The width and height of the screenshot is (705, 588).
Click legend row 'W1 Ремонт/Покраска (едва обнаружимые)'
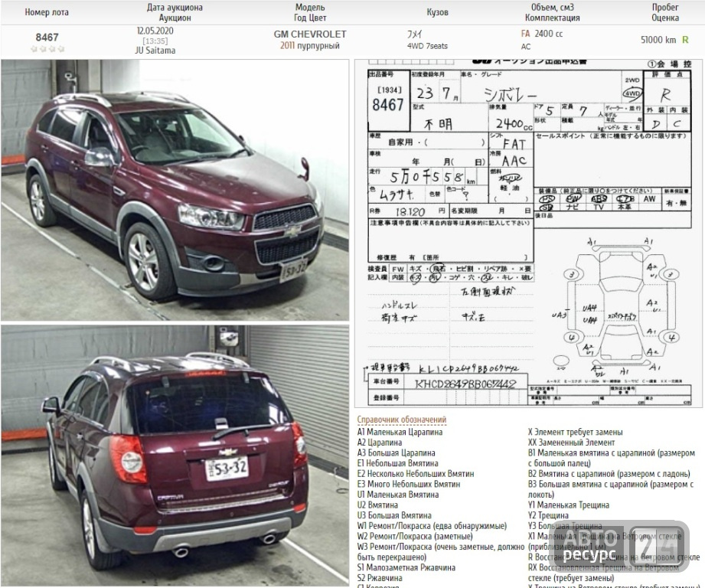[432, 526]
